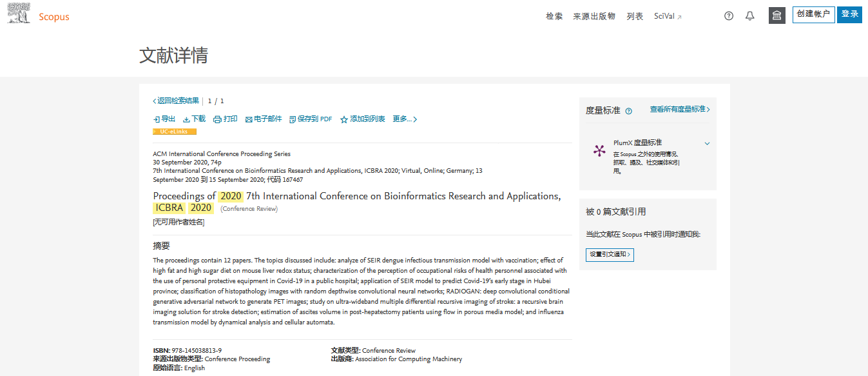Expand the 更多 options menu

pyautogui.click(x=405, y=119)
